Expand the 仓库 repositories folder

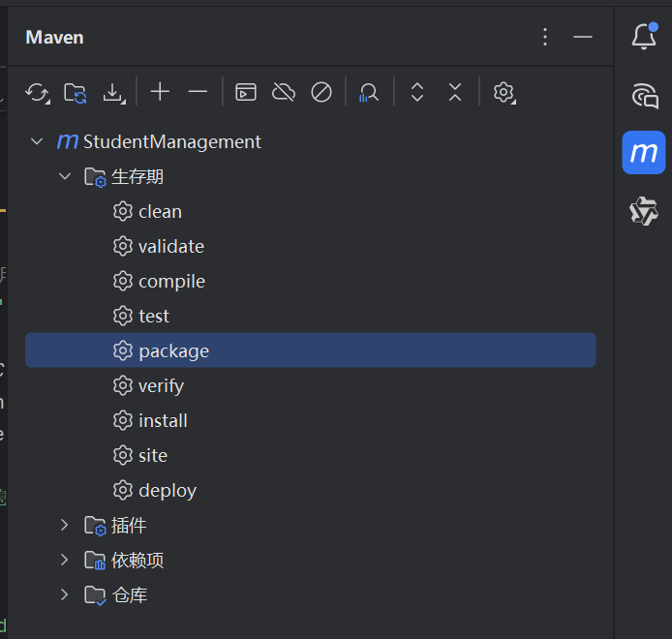pyautogui.click(x=64, y=594)
